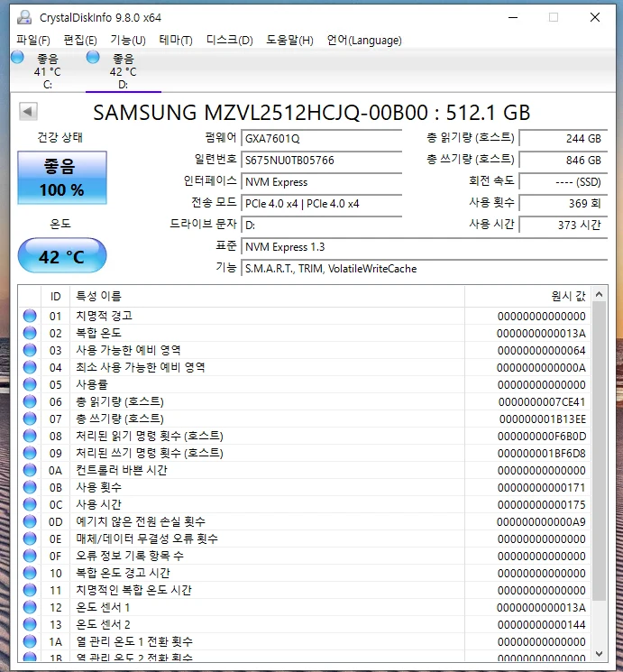The height and width of the screenshot is (672, 623).
Task: Click disk title SAMSUNG MZVL2512HCJQ-00B00
Action: (x=261, y=112)
